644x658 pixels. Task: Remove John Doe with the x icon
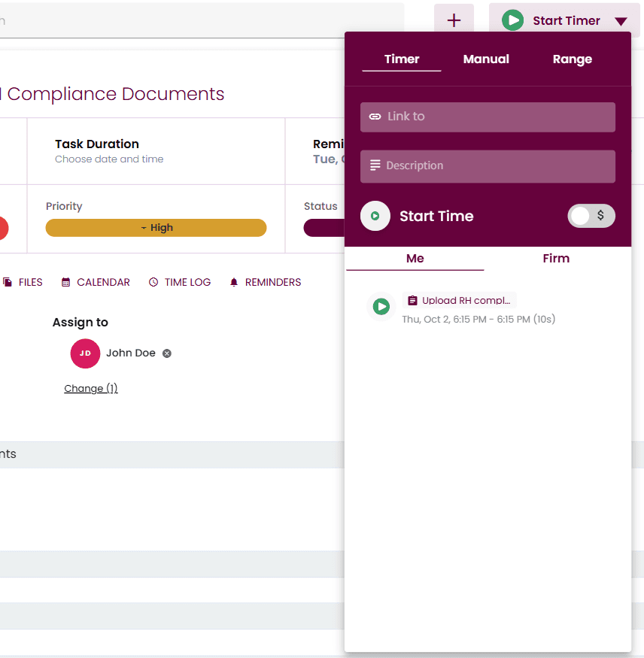(166, 352)
